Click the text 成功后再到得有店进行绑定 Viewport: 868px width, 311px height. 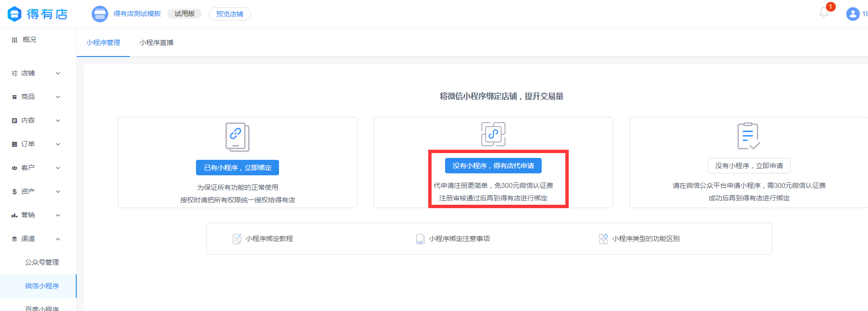point(749,198)
